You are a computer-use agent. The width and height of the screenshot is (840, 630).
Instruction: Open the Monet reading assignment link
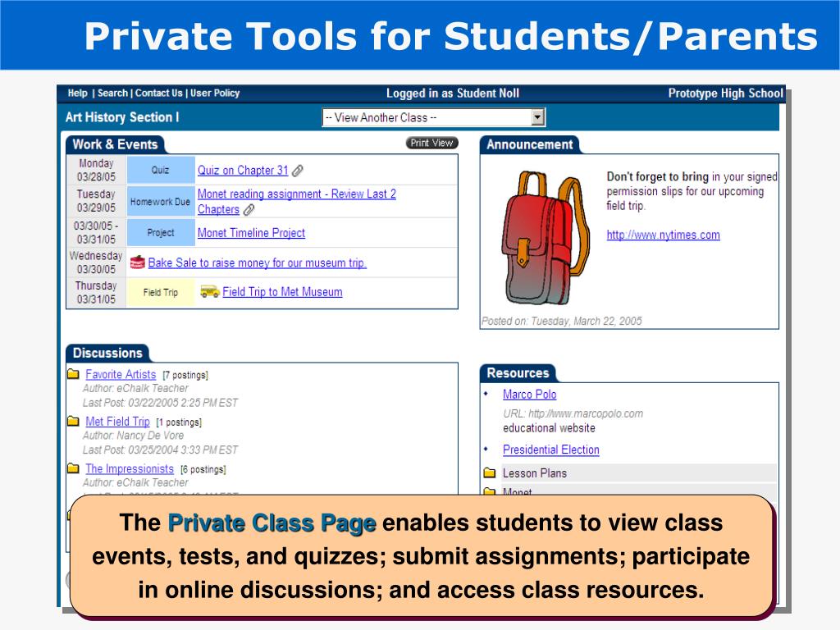tap(296, 202)
